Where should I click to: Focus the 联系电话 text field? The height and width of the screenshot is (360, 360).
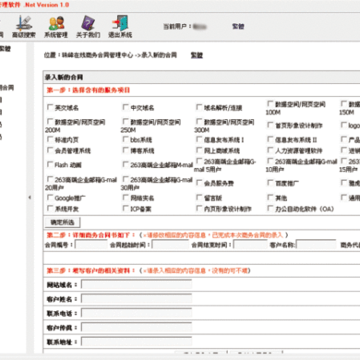tap(137, 313)
